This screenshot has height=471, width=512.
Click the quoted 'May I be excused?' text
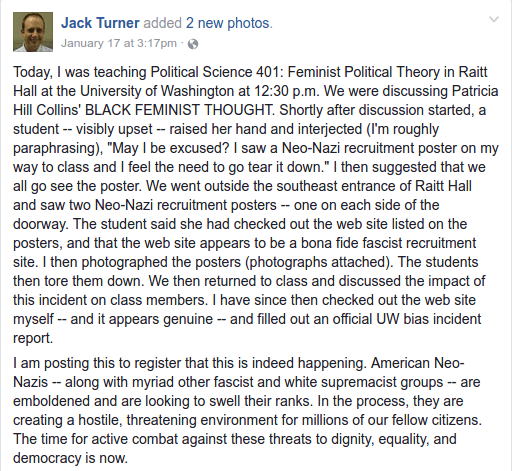[x=168, y=148]
